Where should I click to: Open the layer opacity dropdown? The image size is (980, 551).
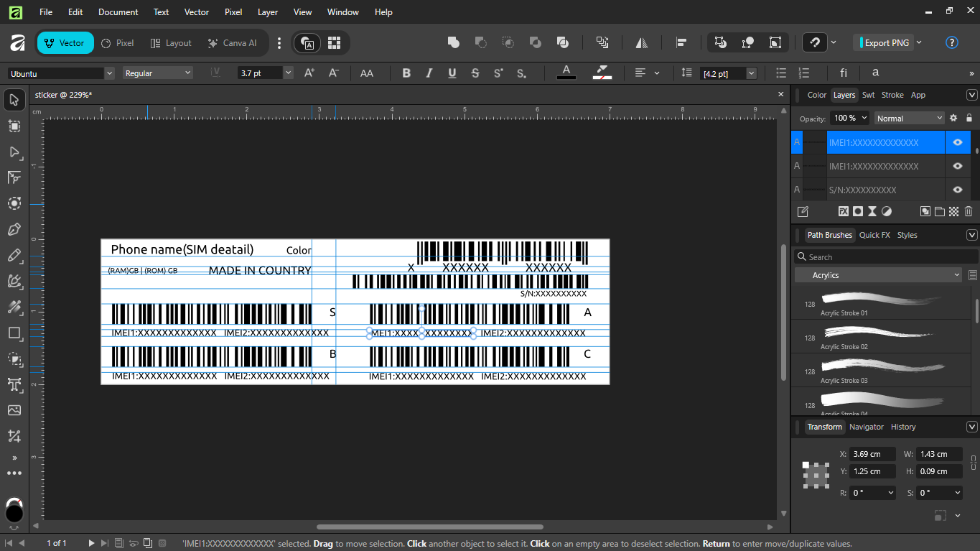864,118
